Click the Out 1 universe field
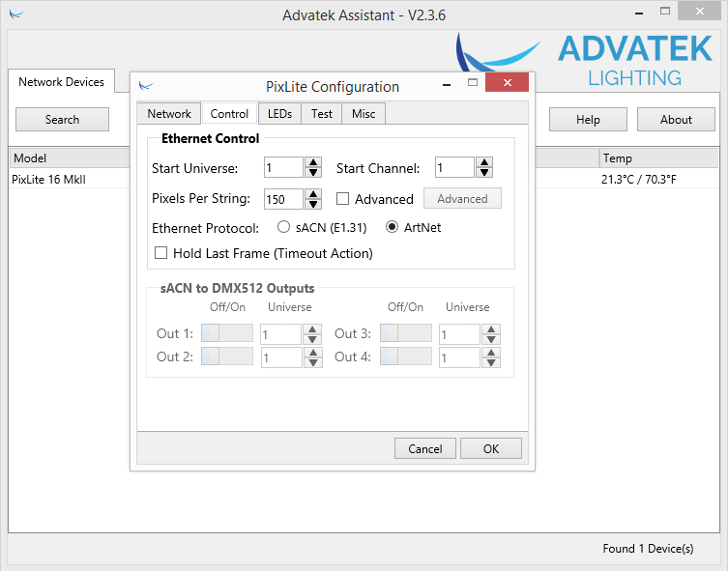728x571 pixels. (x=281, y=334)
